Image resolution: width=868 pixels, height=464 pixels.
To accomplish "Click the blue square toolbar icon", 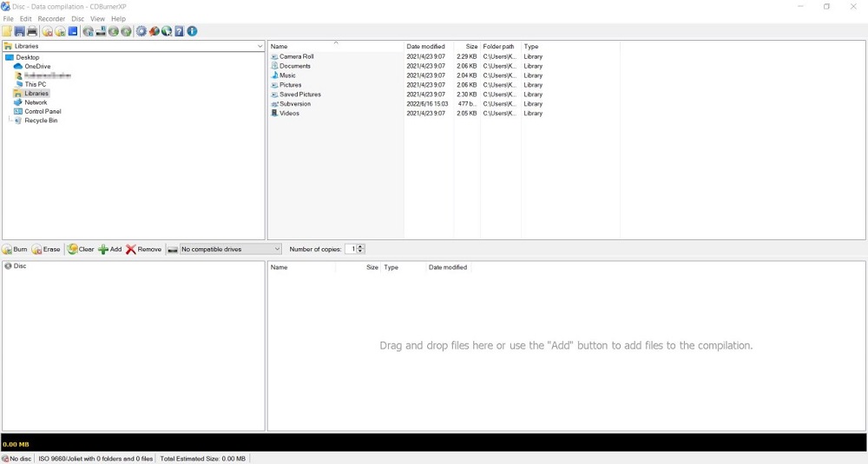I will point(73,31).
